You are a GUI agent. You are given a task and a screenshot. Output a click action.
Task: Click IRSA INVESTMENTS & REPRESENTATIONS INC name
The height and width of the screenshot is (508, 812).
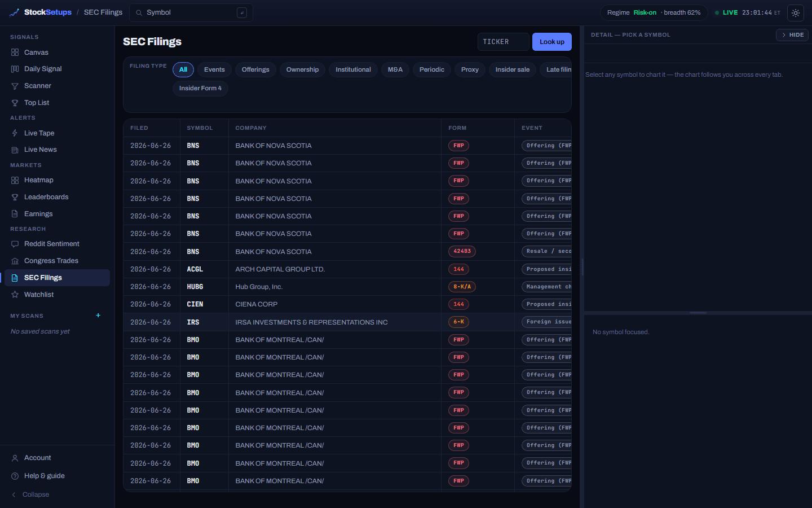point(312,322)
